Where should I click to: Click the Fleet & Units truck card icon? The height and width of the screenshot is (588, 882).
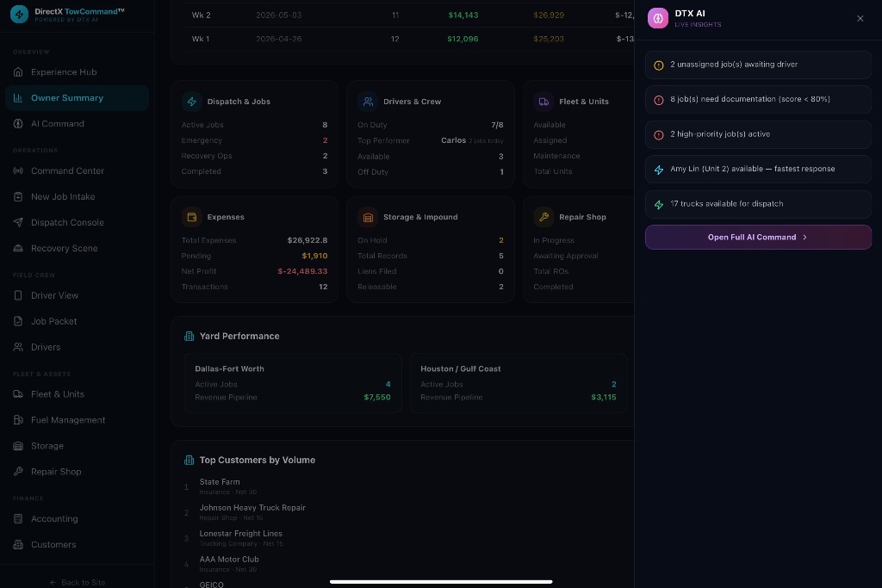[x=544, y=102]
